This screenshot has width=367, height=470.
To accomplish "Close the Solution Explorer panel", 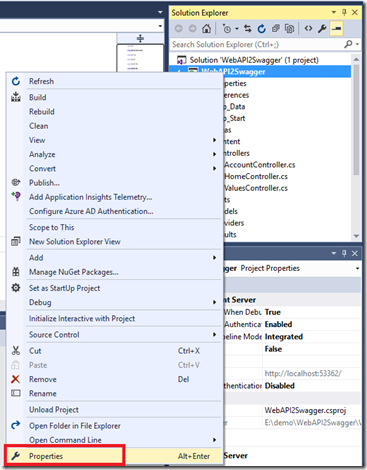I will tap(355, 12).
